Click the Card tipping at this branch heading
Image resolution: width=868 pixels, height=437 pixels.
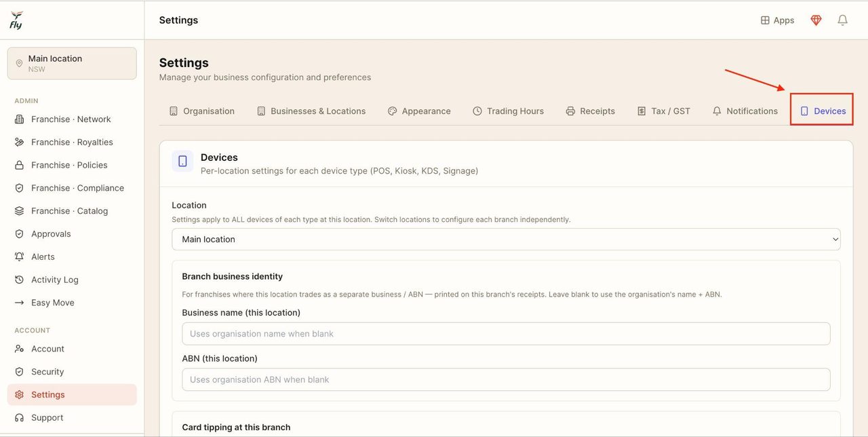coord(236,427)
